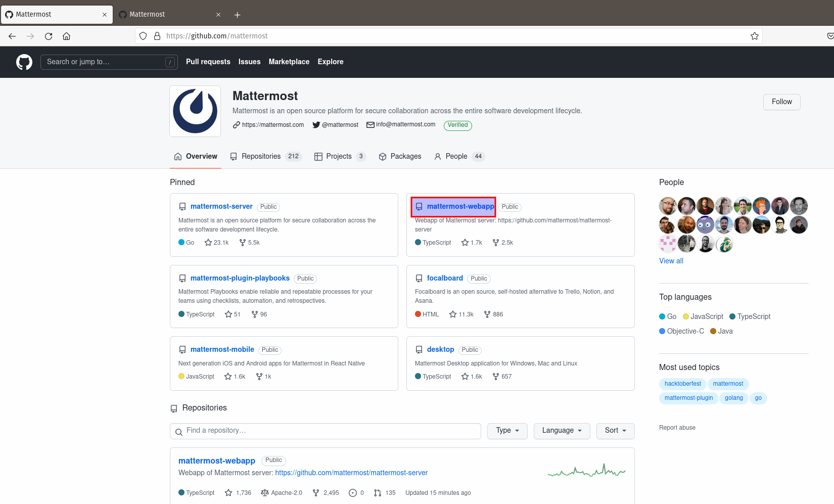Image resolution: width=834 pixels, height=504 pixels.
Task: Click the first contributor avatar in People
Action: (x=668, y=206)
